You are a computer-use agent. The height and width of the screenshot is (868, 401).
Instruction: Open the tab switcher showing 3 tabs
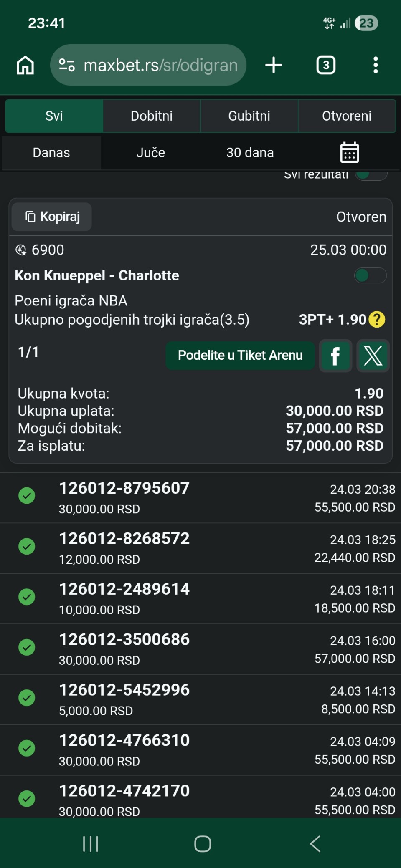[326, 65]
